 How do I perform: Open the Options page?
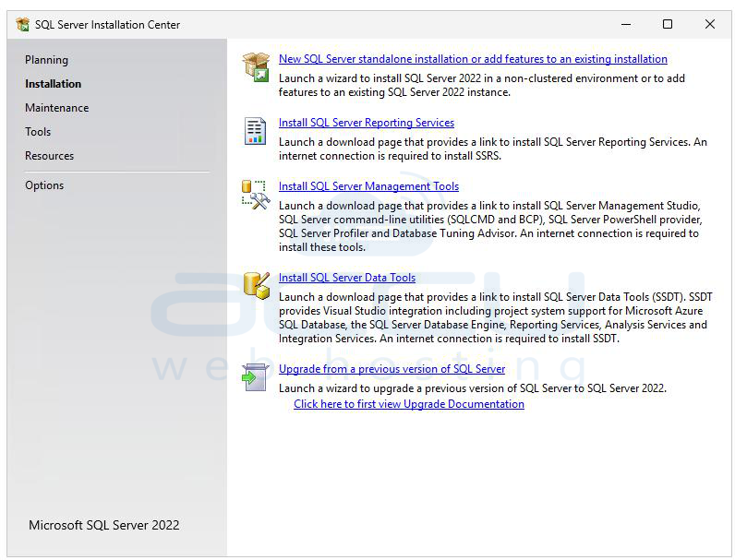click(44, 185)
